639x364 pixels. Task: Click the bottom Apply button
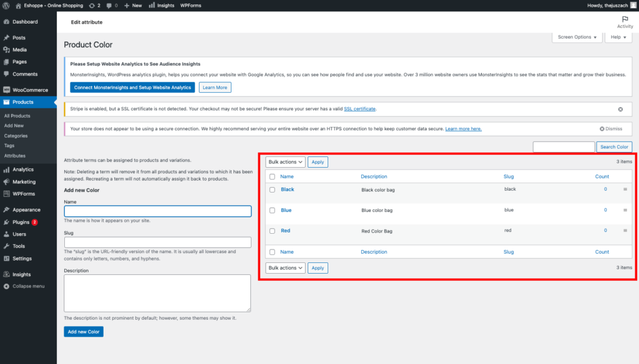tap(318, 268)
